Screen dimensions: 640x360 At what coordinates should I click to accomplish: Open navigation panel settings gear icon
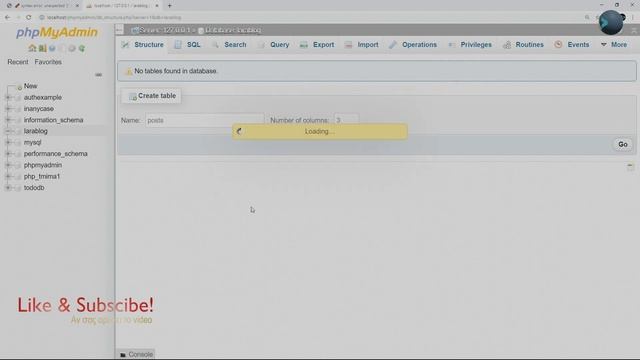point(72,48)
